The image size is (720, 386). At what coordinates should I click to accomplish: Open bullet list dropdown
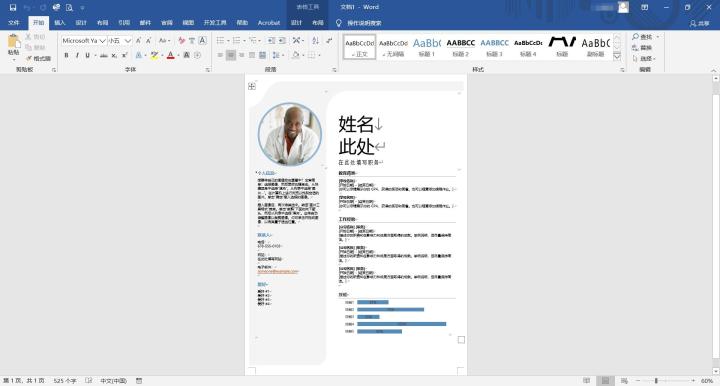(x=228, y=41)
